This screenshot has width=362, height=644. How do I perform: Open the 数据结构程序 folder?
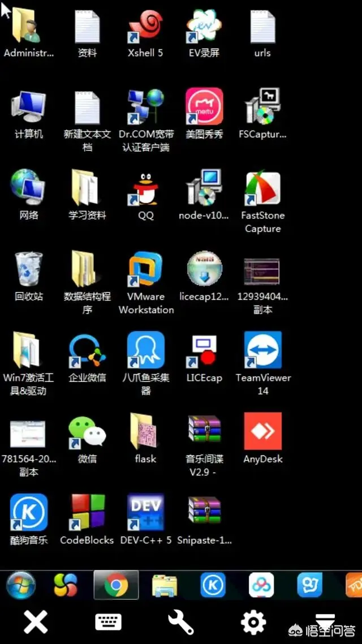[x=85, y=269]
